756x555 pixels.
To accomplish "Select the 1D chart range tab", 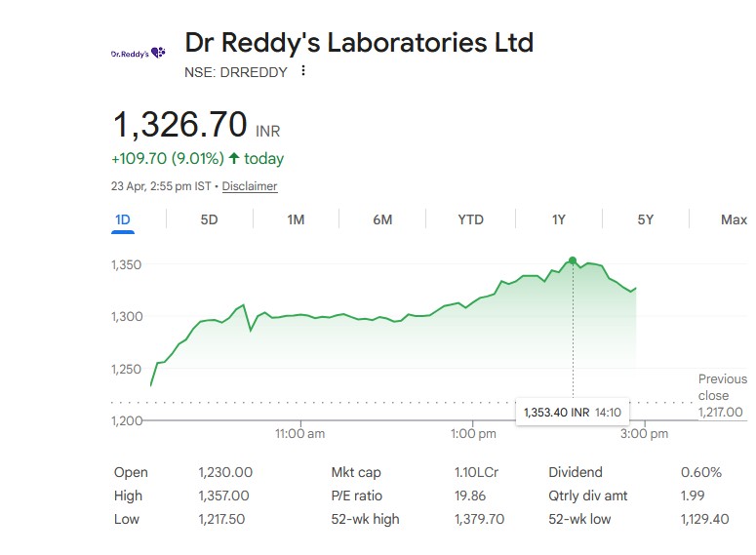I will 123,219.
